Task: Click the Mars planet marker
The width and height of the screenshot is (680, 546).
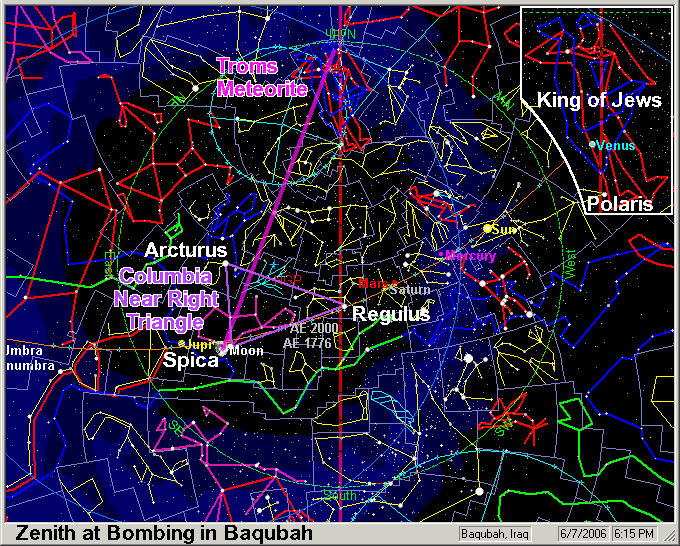Action: [x=363, y=283]
